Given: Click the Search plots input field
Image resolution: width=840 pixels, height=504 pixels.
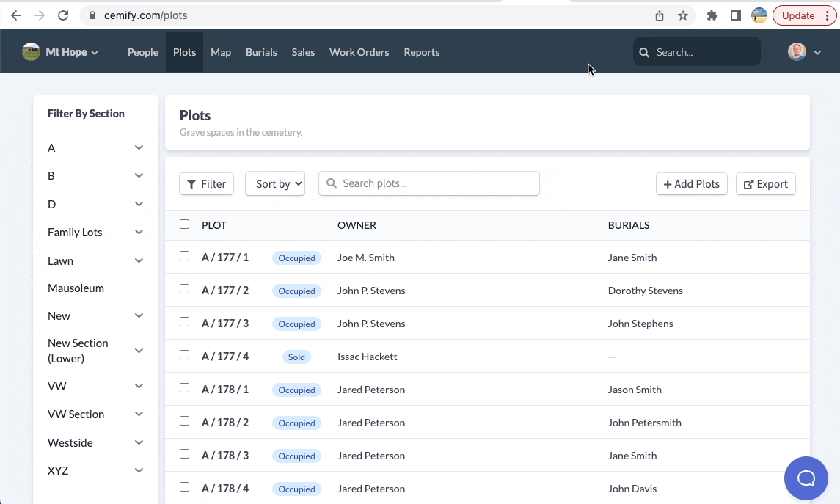Looking at the screenshot, I should tap(429, 183).
